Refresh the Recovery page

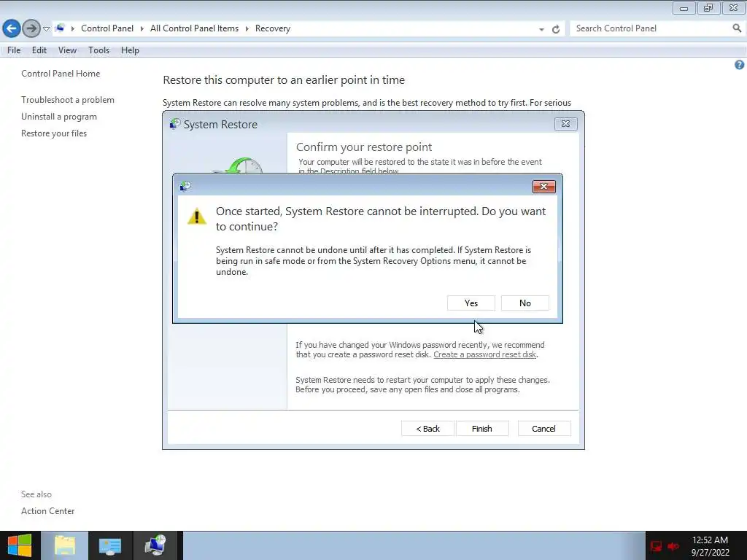point(555,29)
